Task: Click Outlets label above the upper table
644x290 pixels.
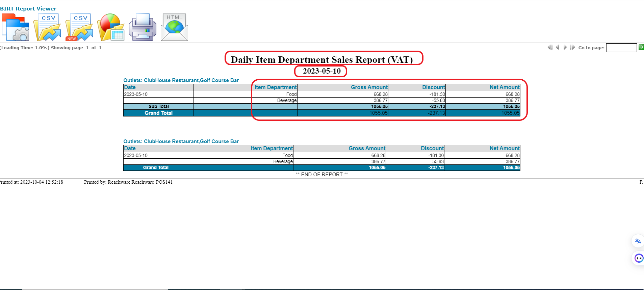Action: tap(181, 80)
